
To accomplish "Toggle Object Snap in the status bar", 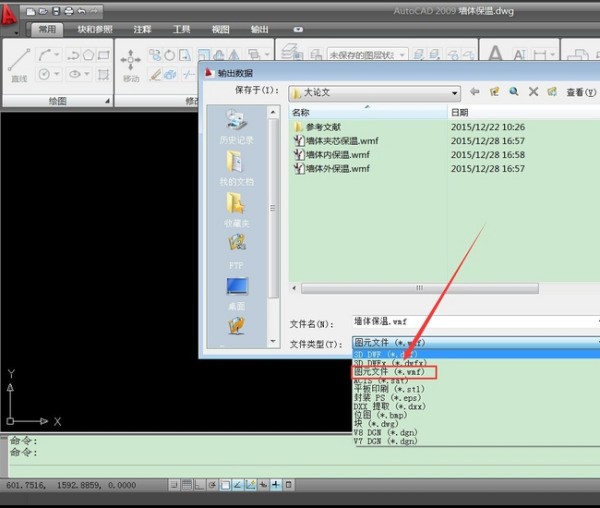I will tap(225, 485).
